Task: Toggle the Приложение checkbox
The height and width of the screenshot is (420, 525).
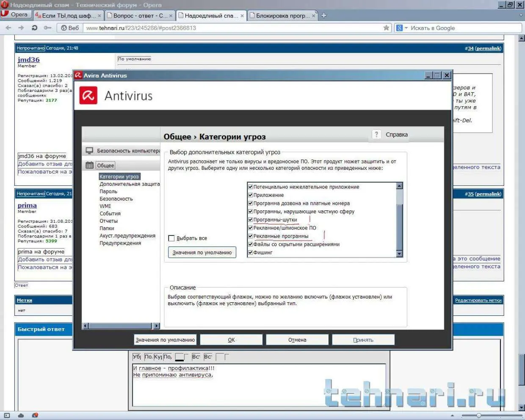Action: click(x=250, y=195)
